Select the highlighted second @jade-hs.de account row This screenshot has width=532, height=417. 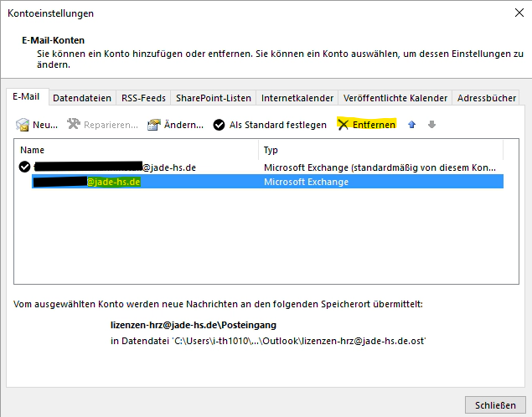click(268, 182)
